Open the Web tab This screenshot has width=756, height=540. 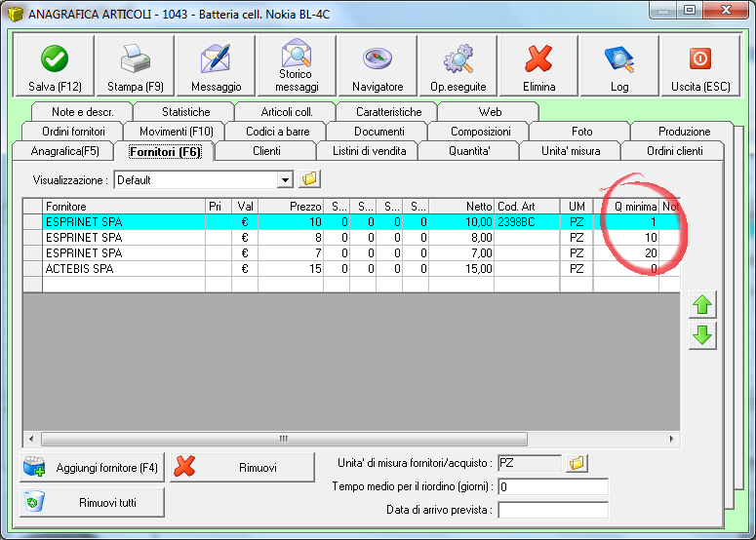pos(490,112)
